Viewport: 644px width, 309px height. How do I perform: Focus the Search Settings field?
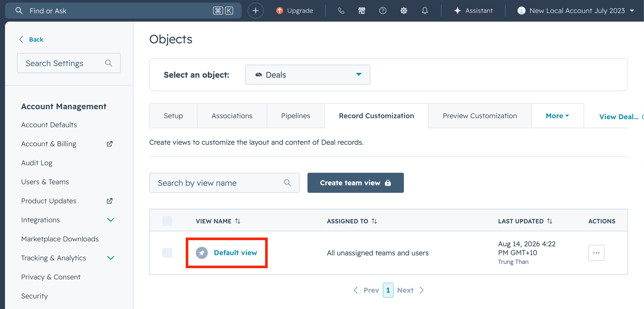pyautogui.click(x=69, y=63)
